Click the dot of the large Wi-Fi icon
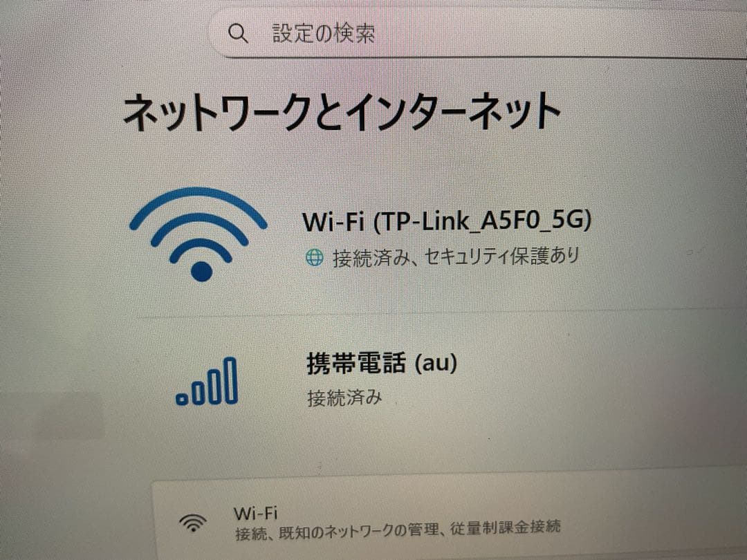 coord(201,271)
